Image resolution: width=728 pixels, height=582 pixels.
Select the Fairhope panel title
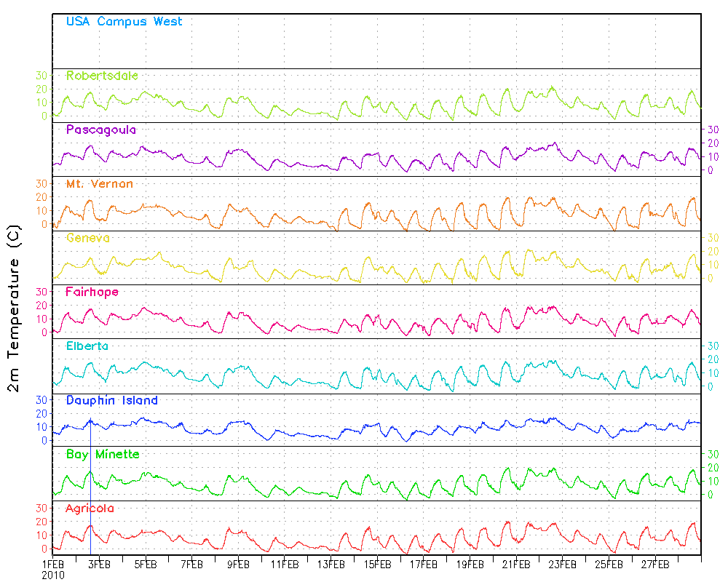click(x=92, y=292)
